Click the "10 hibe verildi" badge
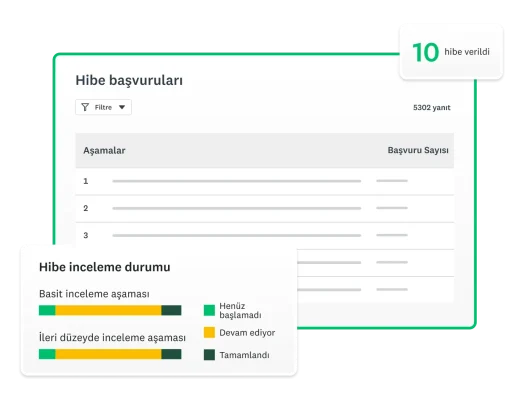This screenshot has width=509, height=400. [451, 52]
